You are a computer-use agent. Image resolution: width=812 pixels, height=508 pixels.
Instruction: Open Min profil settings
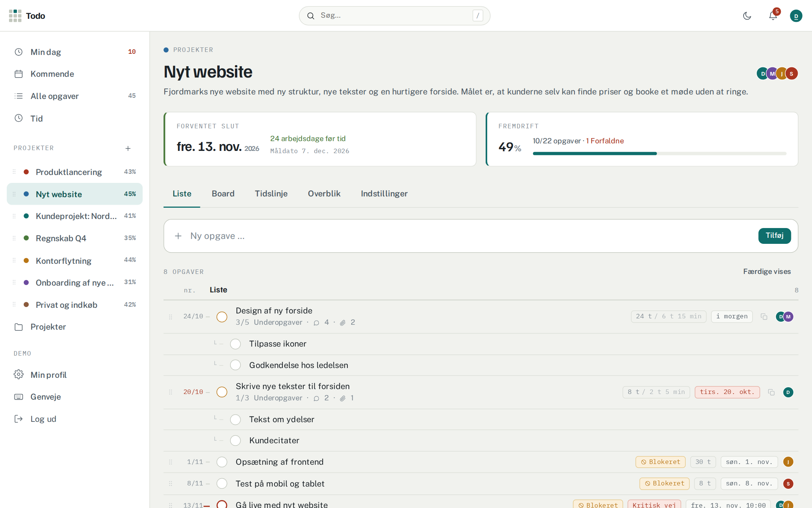pos(74,375)
